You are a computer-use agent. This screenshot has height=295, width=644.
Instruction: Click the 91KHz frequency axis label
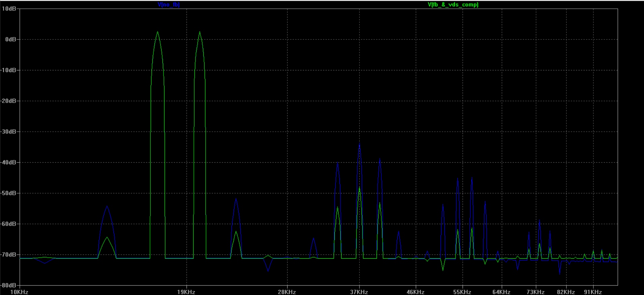point(593,292)
